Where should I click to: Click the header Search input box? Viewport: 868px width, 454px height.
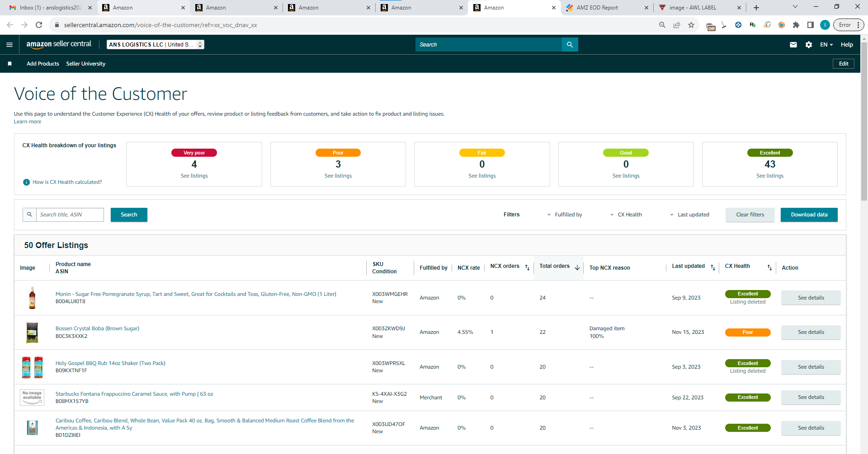tap(489, 45)
